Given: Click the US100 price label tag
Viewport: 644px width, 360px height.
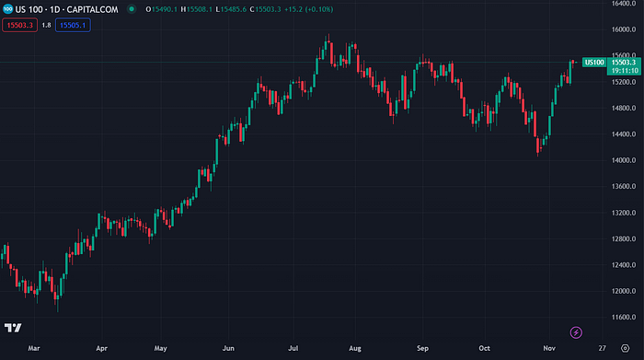Looking at the screenshot, I should coord(594,62).
